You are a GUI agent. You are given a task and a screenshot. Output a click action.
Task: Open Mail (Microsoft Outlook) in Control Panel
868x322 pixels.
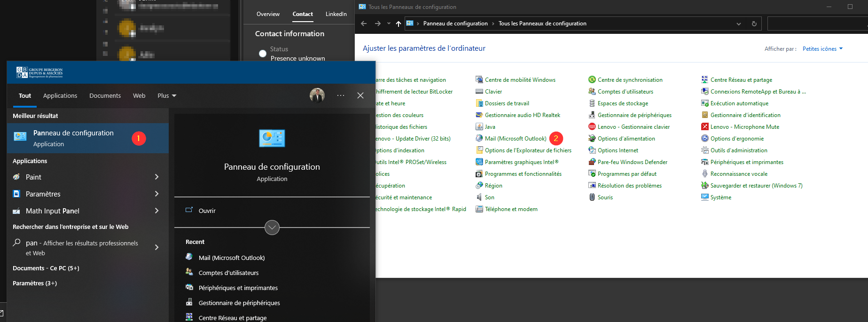click(511, 139)
